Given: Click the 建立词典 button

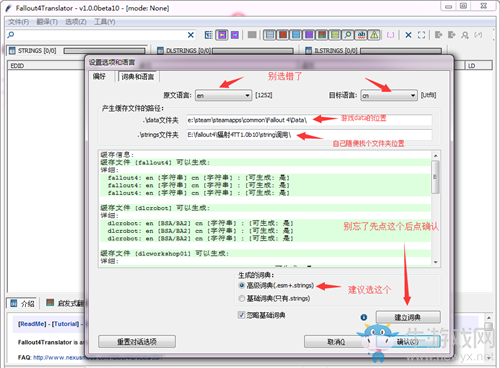Looking at the screenshot, I should [x=408, y=317].
